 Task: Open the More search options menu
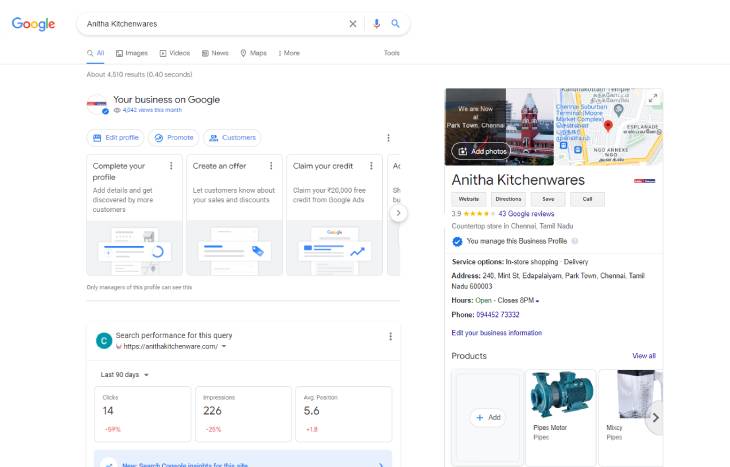coord(289,53)
